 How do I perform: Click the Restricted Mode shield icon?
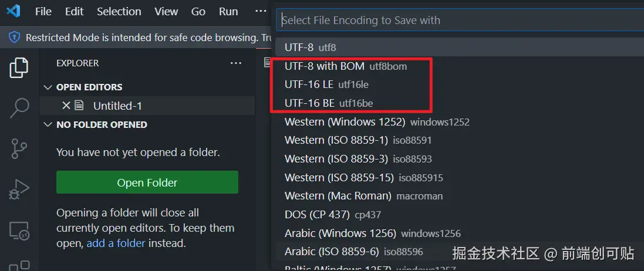(14, 38)
